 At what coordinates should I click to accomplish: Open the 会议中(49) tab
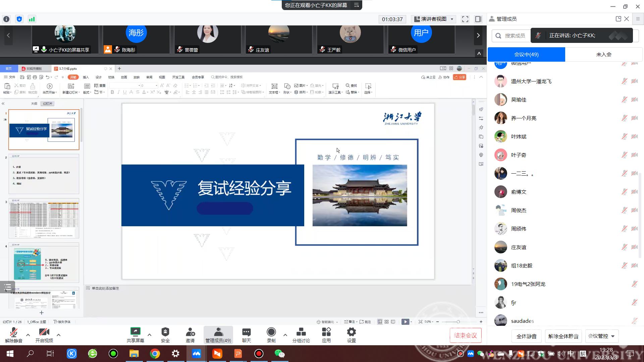(526, 54)
